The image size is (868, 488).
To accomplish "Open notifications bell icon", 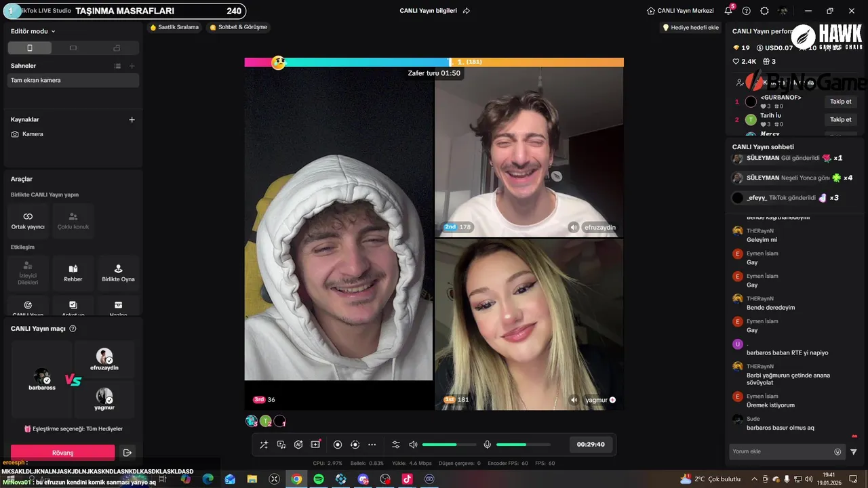I will pos(728,11).
